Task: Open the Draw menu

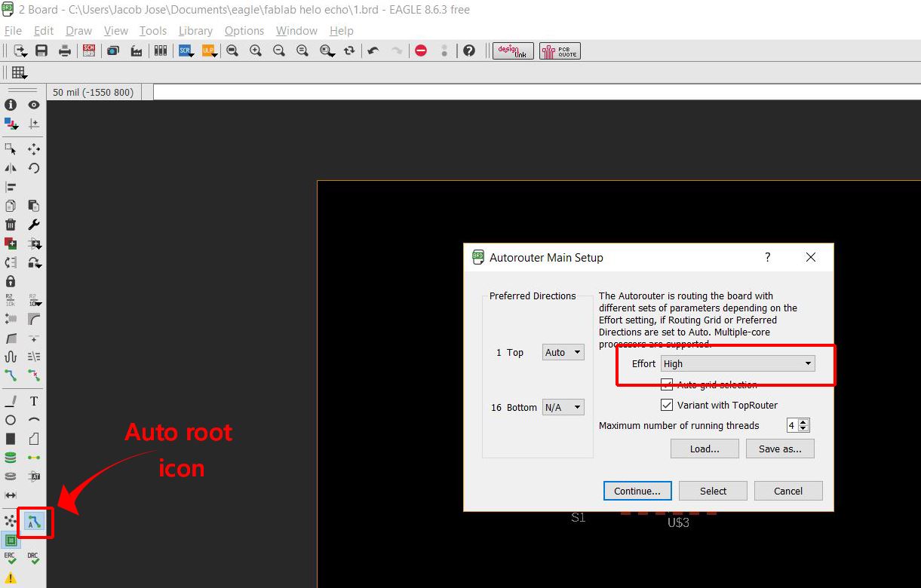Action: coord(78,31)
